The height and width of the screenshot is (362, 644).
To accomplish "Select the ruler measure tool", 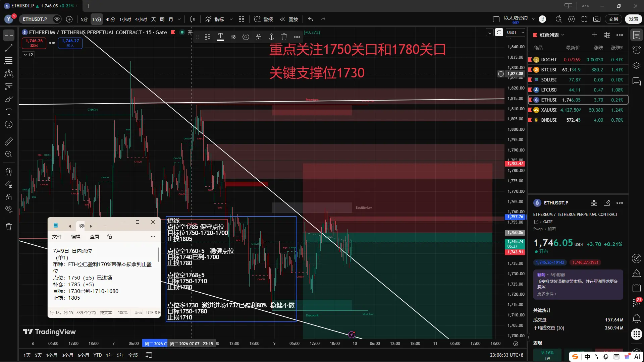I will pyautogui.click(x=9, y=141).
